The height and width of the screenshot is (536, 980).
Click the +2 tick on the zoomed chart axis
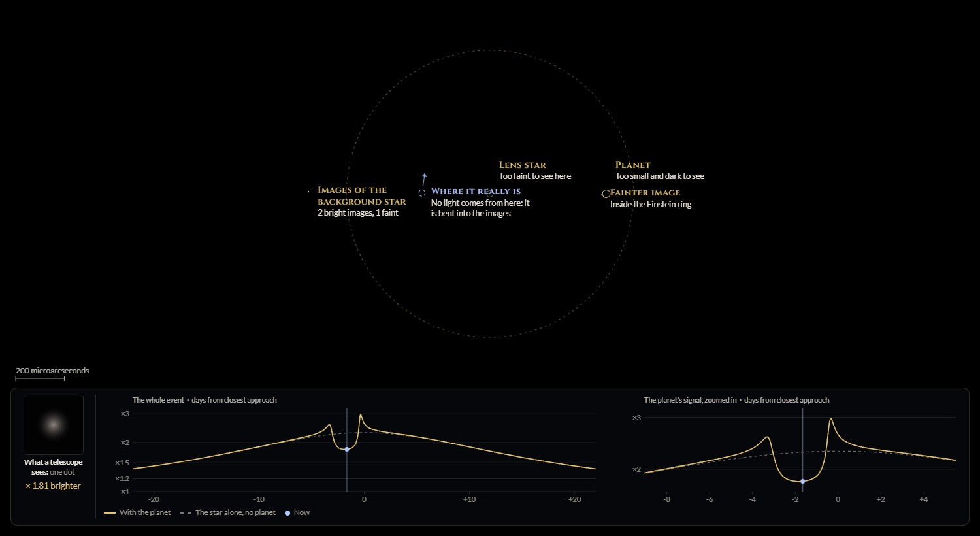[881, 499]
